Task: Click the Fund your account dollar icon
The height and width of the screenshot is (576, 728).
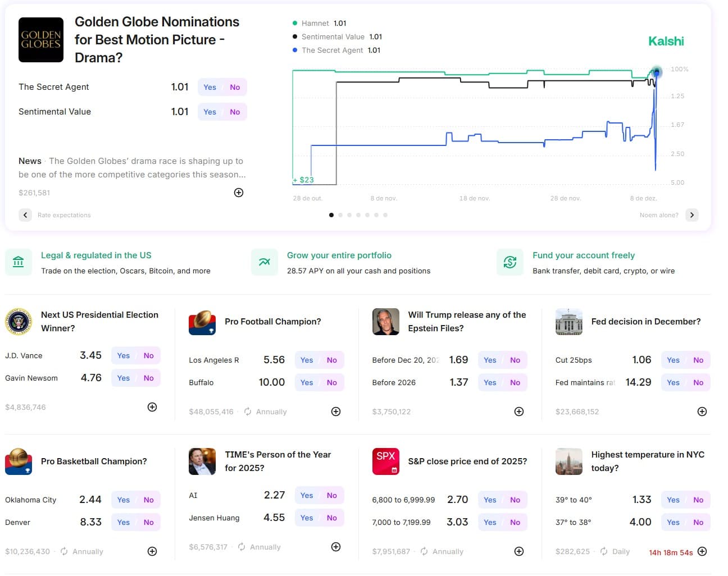Action: 510,262
